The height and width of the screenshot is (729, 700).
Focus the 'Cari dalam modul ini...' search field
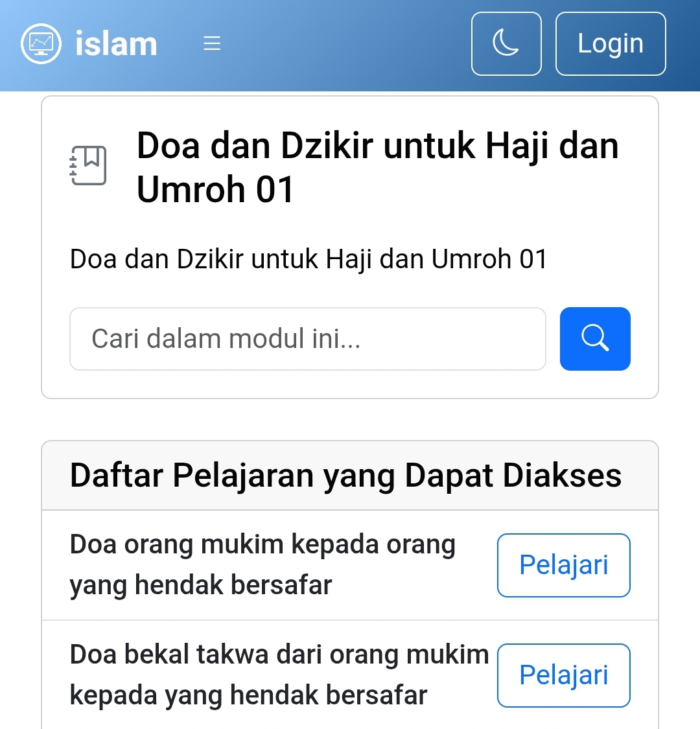click(307, 339)
